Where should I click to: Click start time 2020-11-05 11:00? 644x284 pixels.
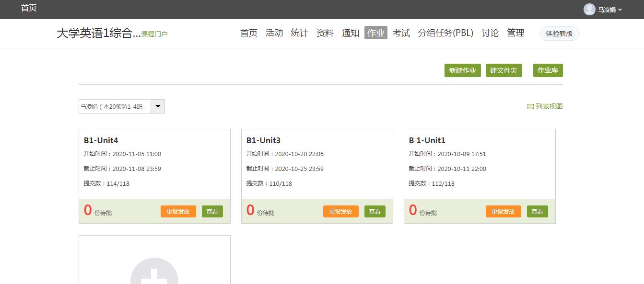[137, 154]
